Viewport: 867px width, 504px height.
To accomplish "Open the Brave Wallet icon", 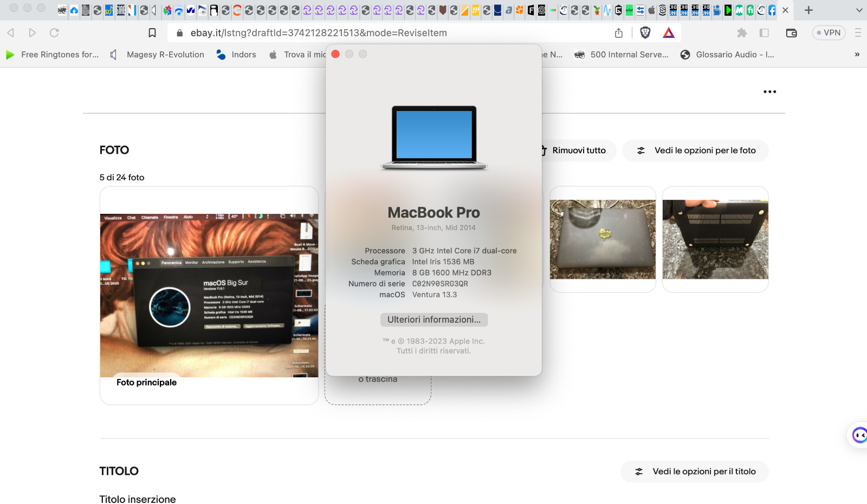I will (x=791, y=33).
